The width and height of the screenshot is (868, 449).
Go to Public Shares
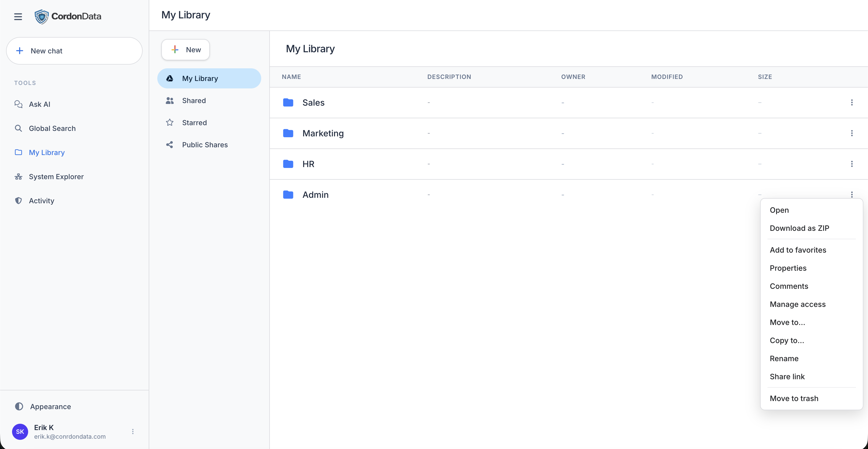coord(205,145)
